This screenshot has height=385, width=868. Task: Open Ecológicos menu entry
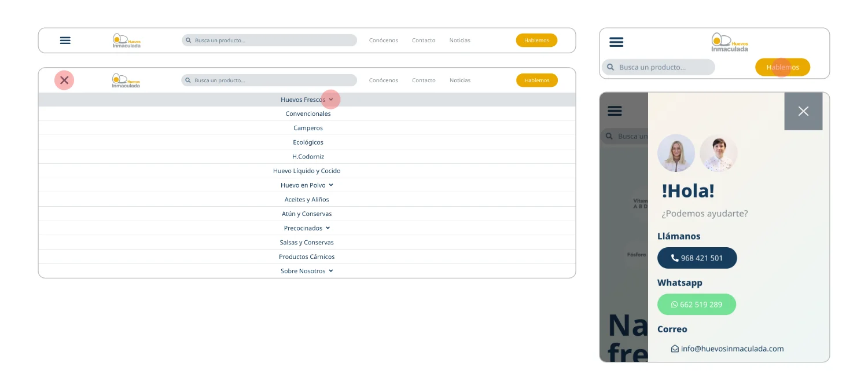click(x=308, y=142)
